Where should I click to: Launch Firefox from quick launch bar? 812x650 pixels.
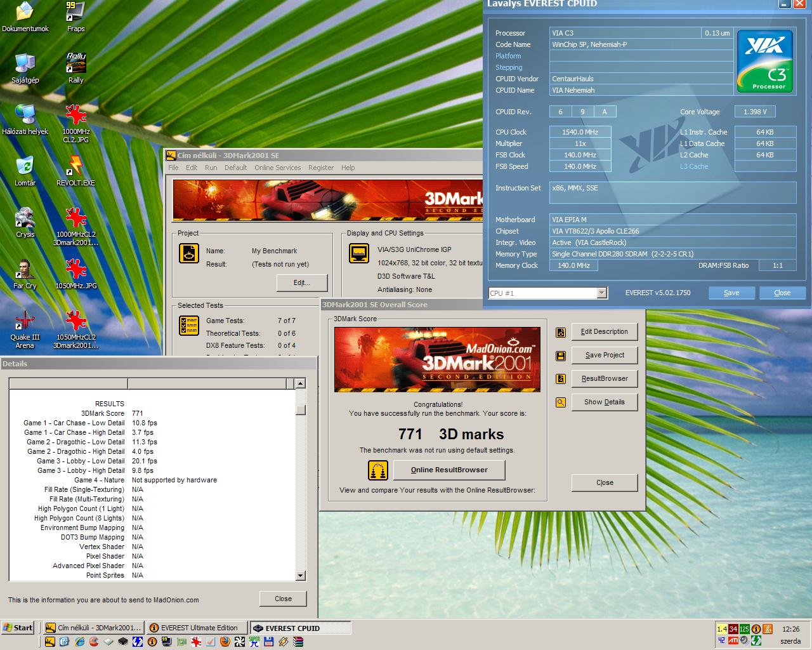(x=225, y=642)
